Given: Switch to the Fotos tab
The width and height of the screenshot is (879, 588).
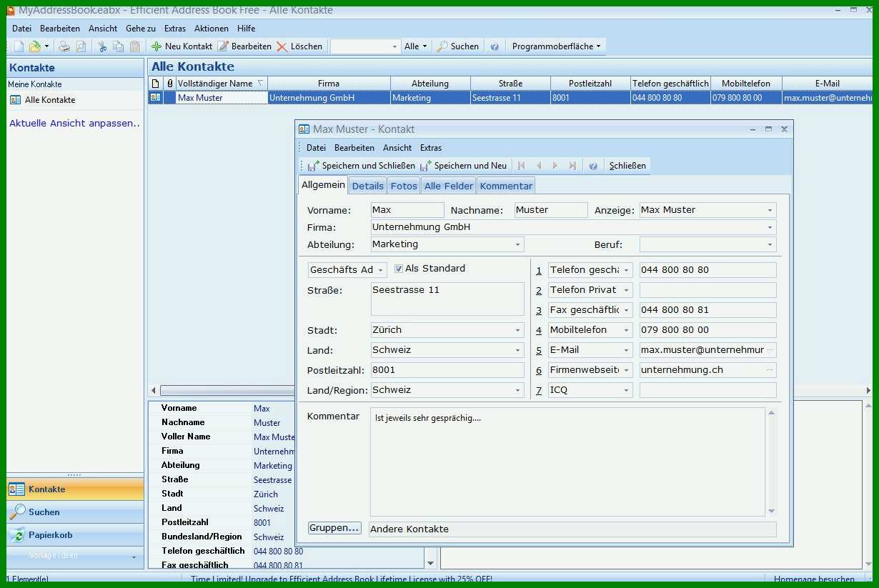Looking at the screenshot, I should 404,186.
